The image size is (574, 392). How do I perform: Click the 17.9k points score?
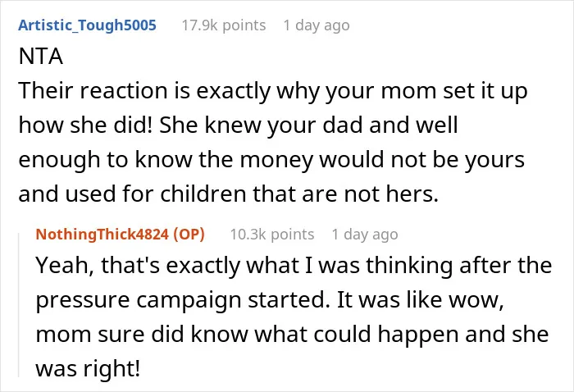coord(224,25)
